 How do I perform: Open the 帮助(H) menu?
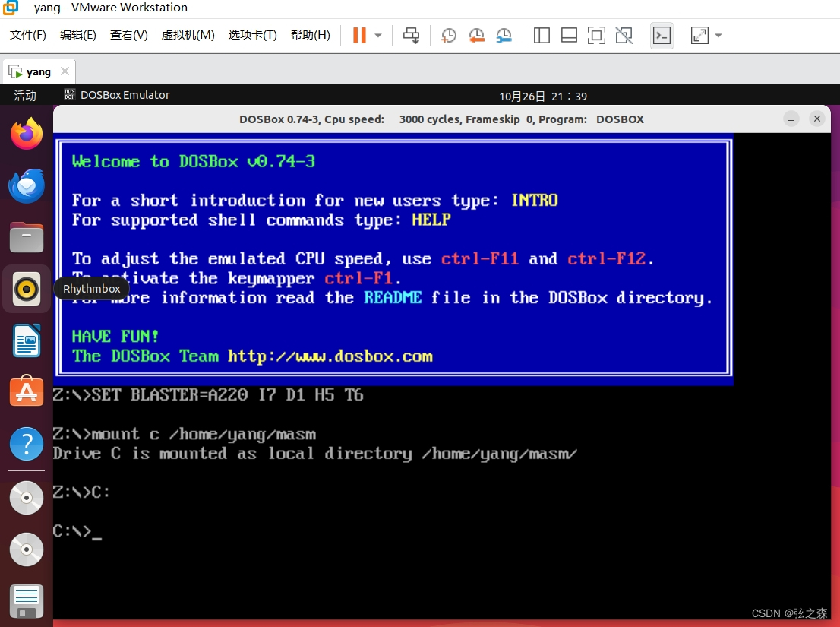[x=310, y=35]
